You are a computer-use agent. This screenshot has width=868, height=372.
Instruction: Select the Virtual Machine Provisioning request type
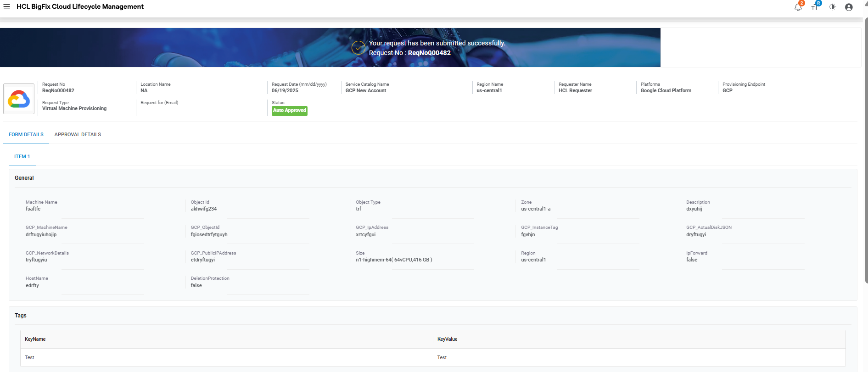[x=74, y=109]
